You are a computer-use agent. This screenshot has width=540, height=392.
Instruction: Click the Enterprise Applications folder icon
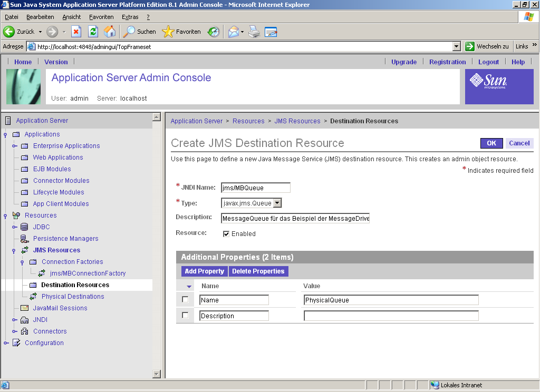point(24,146)
